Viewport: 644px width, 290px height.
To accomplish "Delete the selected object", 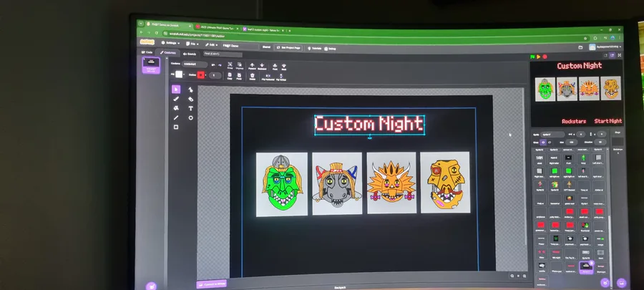I will (252, 76).
